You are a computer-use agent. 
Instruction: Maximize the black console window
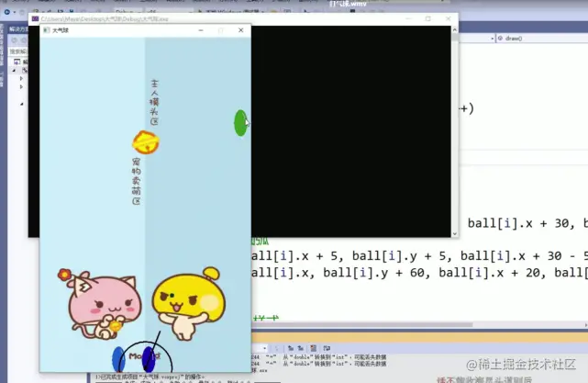(x=428, y=18)
